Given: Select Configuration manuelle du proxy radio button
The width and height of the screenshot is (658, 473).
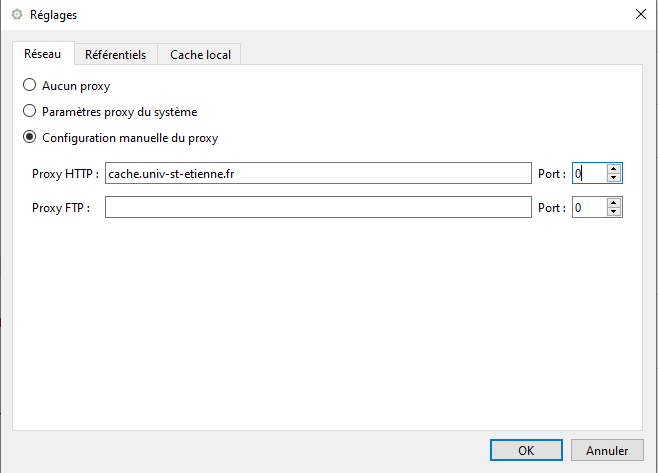Looking at the screenshot, I should click(x=30, y=138).
